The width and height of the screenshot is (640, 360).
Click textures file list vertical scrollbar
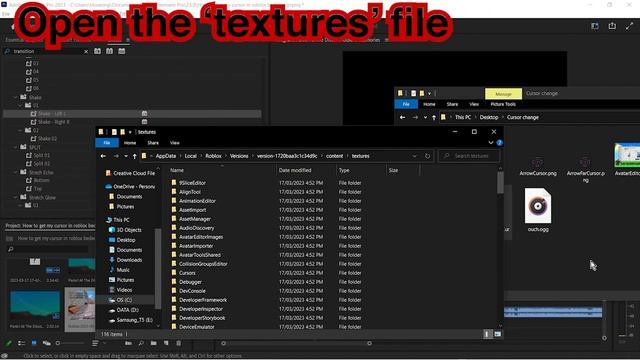(x=500, y=183)
